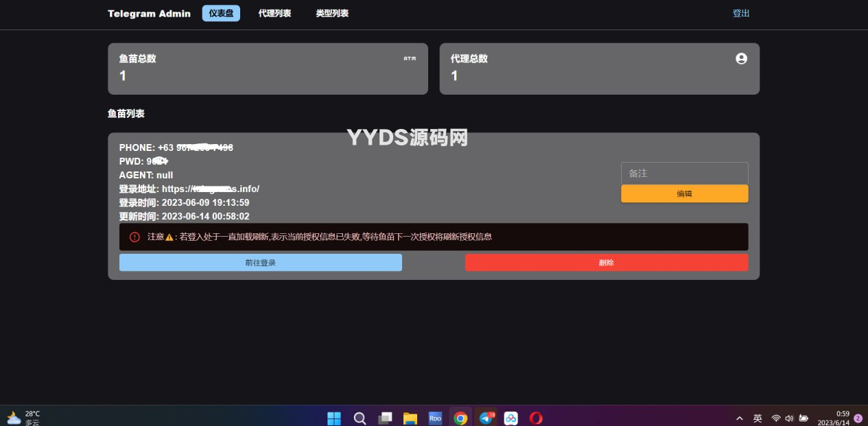Switch input language via 英 indicator
Image resolution: width=868 pixels, height=426 pixels.
click(758, 418)
